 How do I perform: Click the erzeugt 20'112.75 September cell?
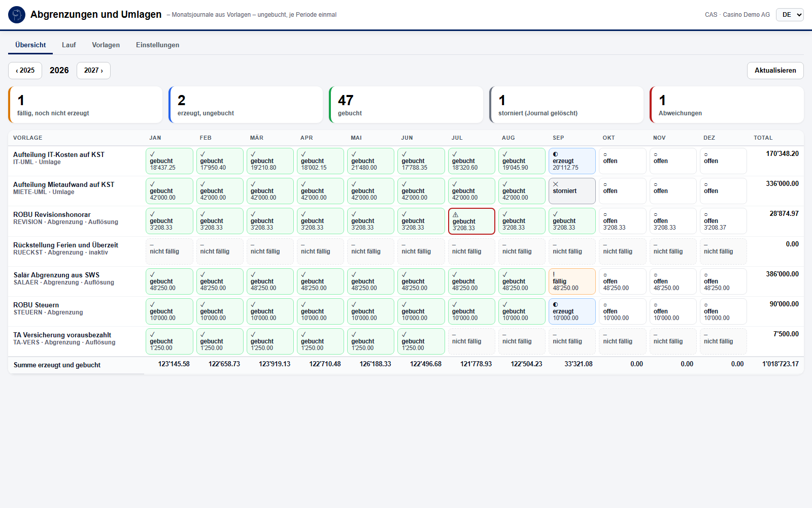[572, 161]
